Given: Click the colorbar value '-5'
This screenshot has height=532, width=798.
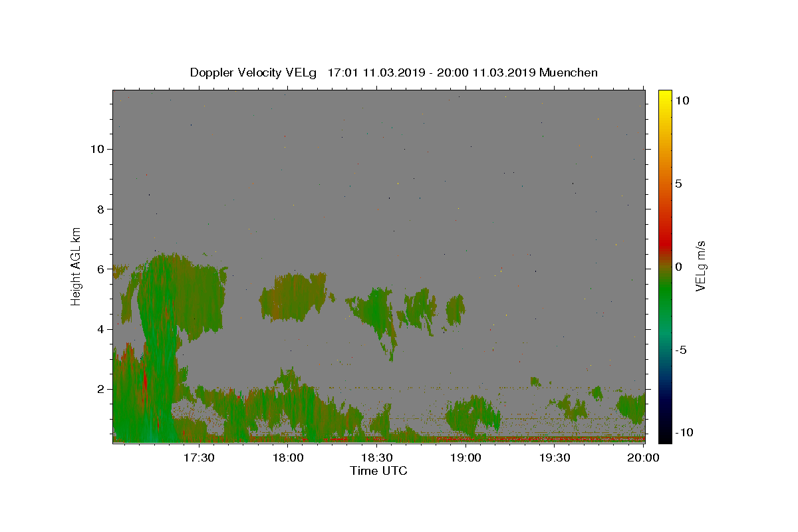Looking at the screenshot, I should pos(680,350).
